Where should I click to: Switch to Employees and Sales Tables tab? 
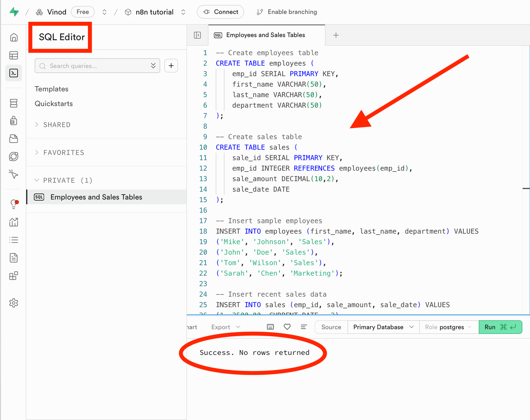[267, 35]
